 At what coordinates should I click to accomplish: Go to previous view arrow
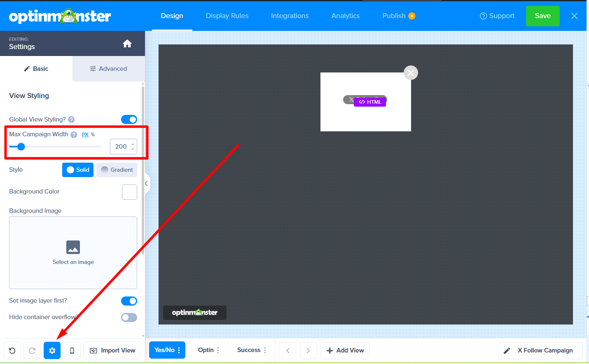pyautogui.click(x=287, y=350)
